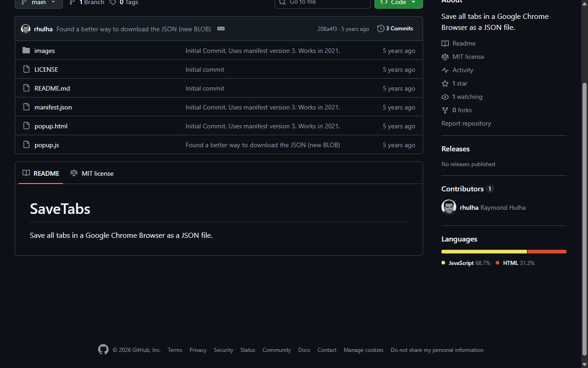Image resolution: width=588 pixels, height=368 pixels.
Task: Click the Activity pulse icon
Action: point(445,70)
